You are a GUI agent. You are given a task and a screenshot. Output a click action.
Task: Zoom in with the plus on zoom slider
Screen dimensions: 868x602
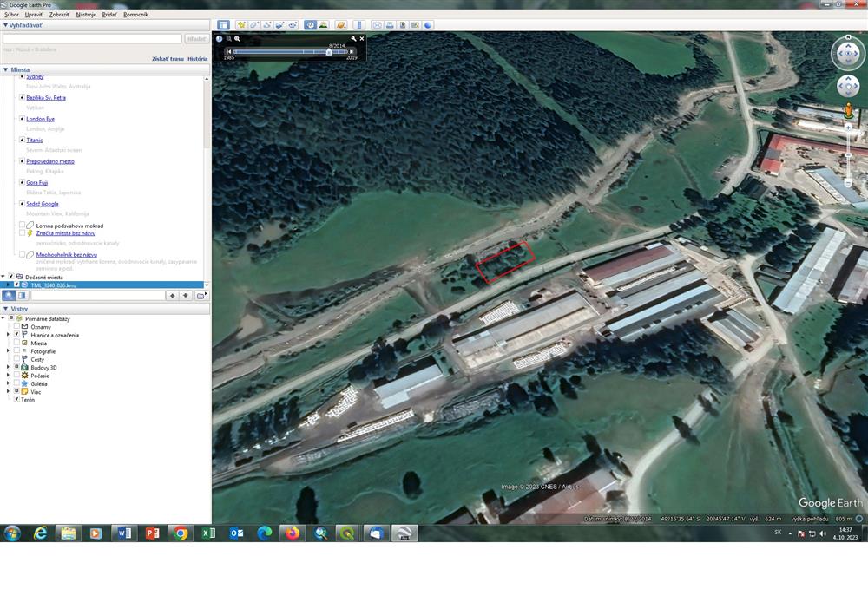pyautogui.click(x=848, y=128)
